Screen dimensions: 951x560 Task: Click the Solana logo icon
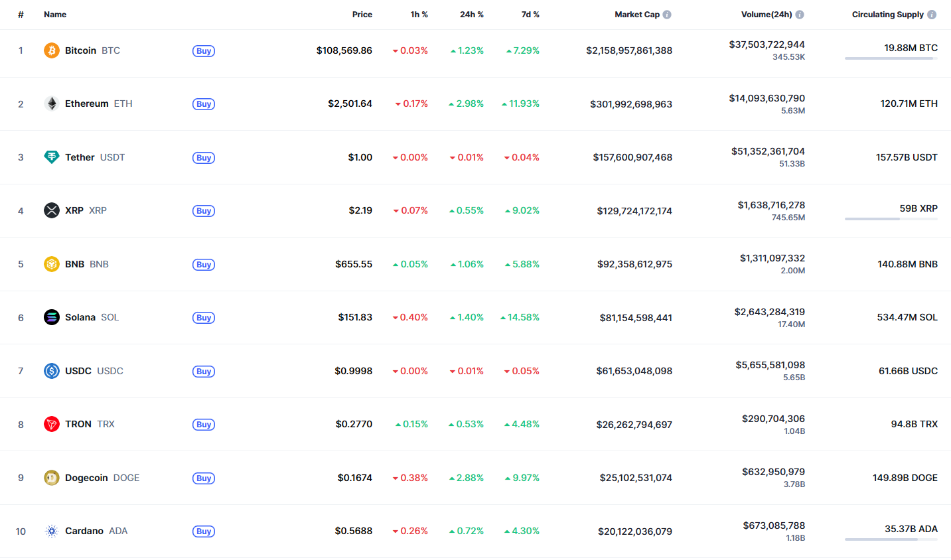tap(52, 317)
